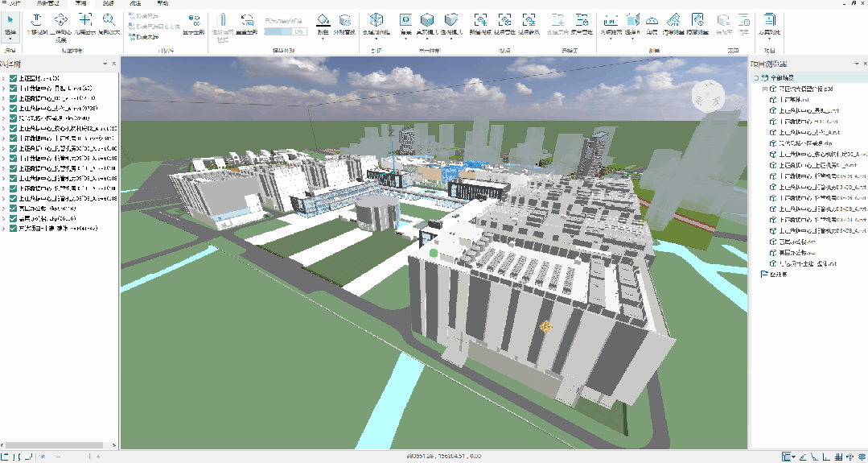Click the component measure document-ruler icon

coord(697,20)
